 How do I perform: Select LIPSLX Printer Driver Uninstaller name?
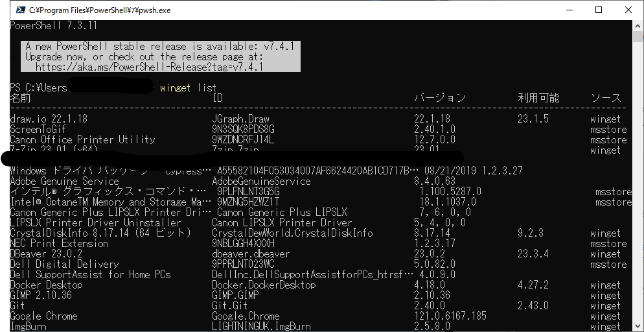pyautogui.click(x=95, y=222)
